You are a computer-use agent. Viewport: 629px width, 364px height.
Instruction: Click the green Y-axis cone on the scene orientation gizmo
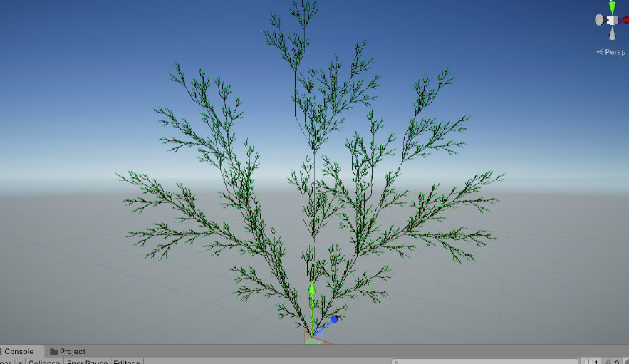[612, 7]
